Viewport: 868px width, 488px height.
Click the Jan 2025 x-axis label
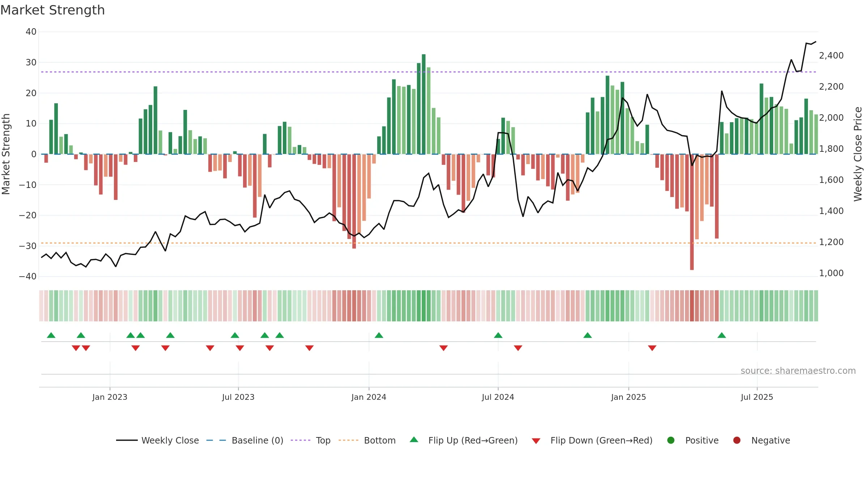pos(629,397)
